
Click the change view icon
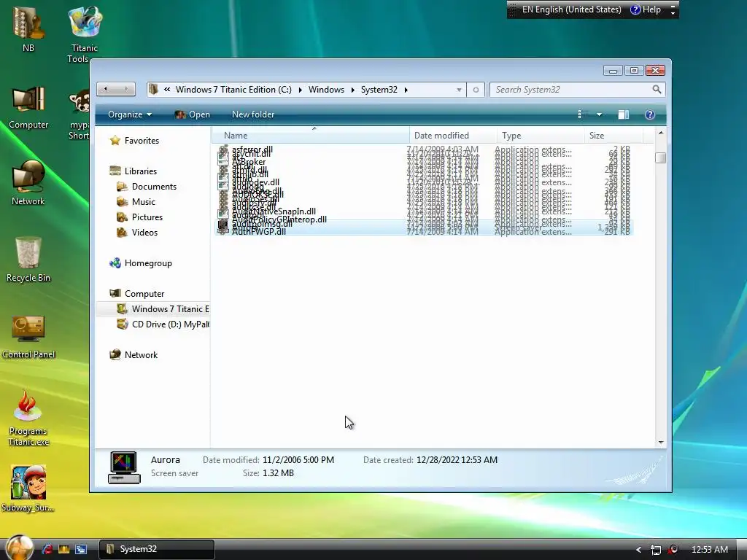(579, 114)
